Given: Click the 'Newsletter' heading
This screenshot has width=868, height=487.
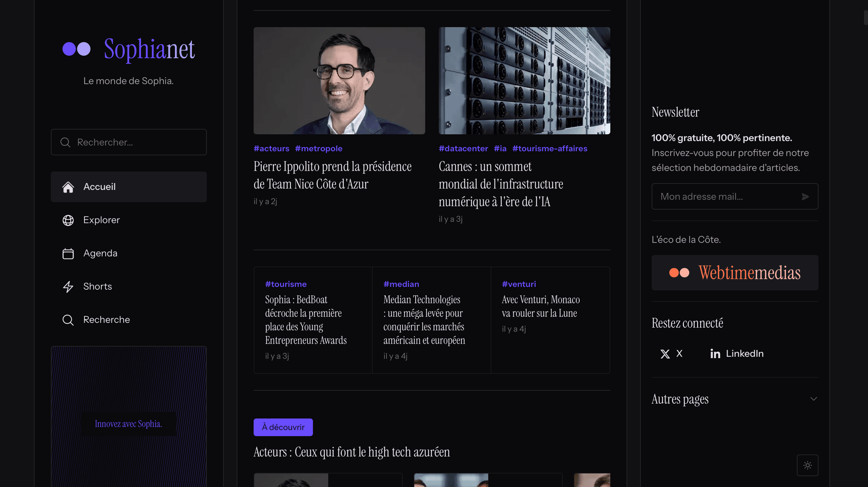Looking at the screenshot, I should point(675,112).
